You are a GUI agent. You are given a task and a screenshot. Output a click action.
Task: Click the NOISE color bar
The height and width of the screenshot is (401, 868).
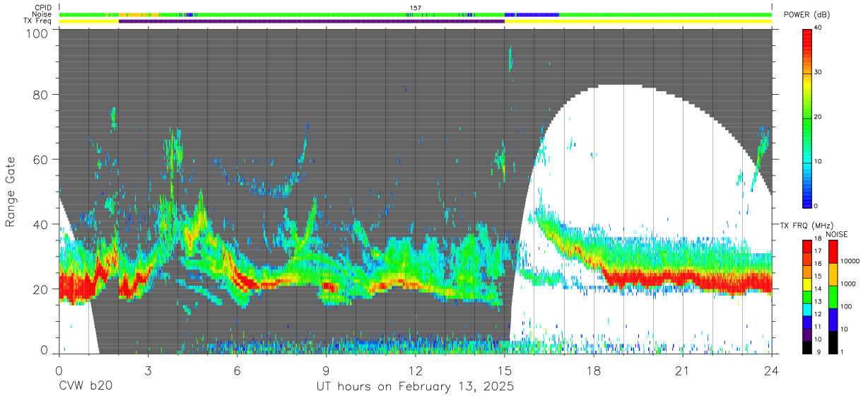tap(833, 296)
